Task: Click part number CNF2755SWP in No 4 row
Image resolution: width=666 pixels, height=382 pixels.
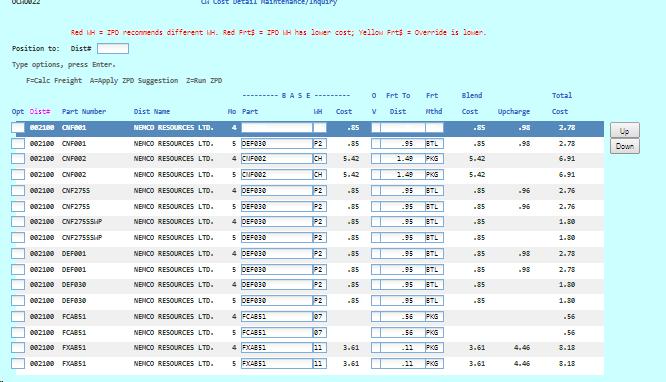Action: tap(82, 222)
